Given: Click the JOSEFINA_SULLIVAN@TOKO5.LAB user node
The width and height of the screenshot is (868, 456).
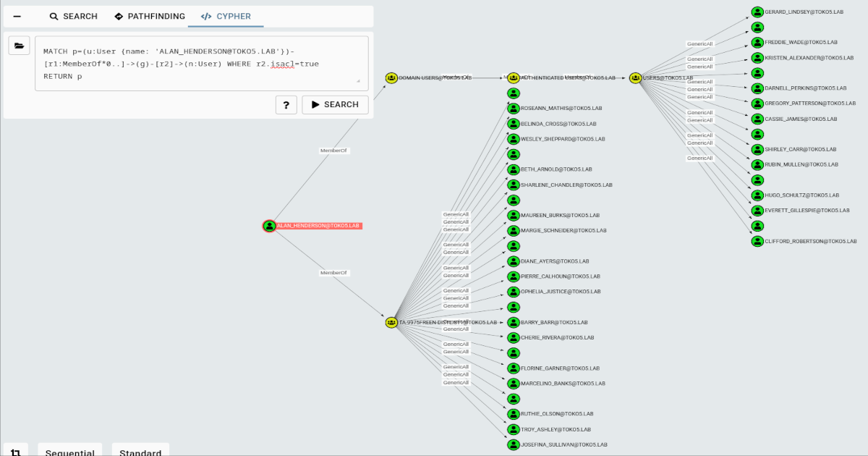Looking at the screenshot, I should coord(512,444).
